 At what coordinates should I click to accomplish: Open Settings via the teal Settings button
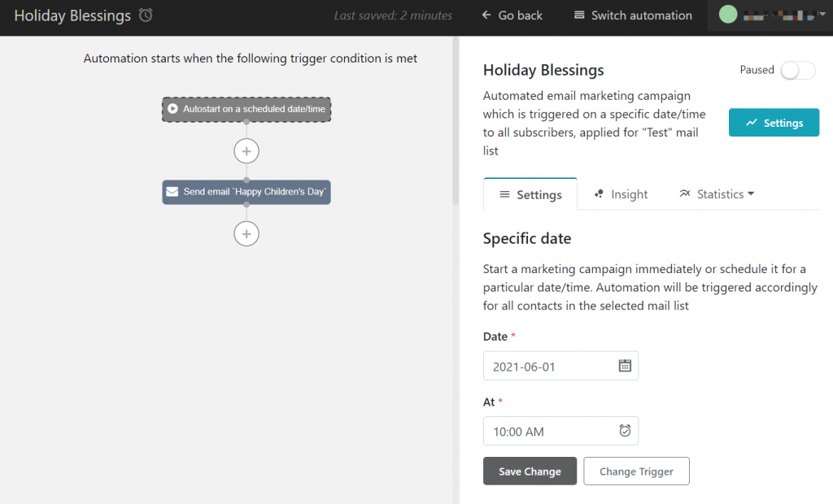[774, 122]
